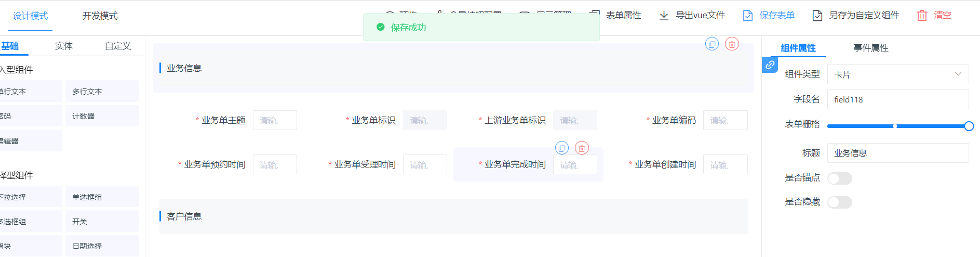Image resolution: width=980 pixels, height=257 pixels.
Task: Delete the 业务单完成时间 field
Action: [582, 148]
